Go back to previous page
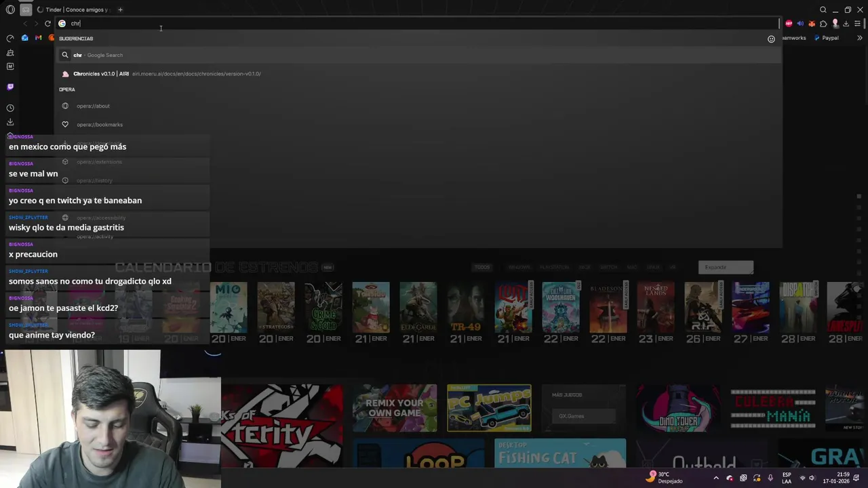868x488 pixels. (x=25, y=23)
